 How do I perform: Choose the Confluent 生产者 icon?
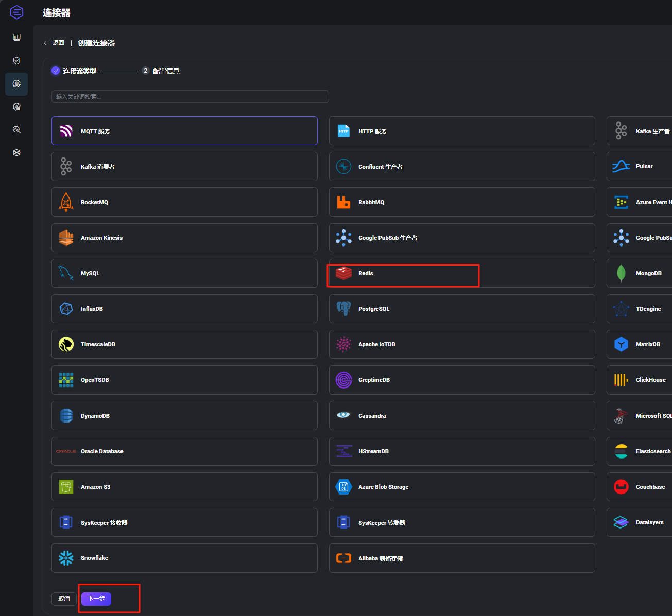point(343,166)
